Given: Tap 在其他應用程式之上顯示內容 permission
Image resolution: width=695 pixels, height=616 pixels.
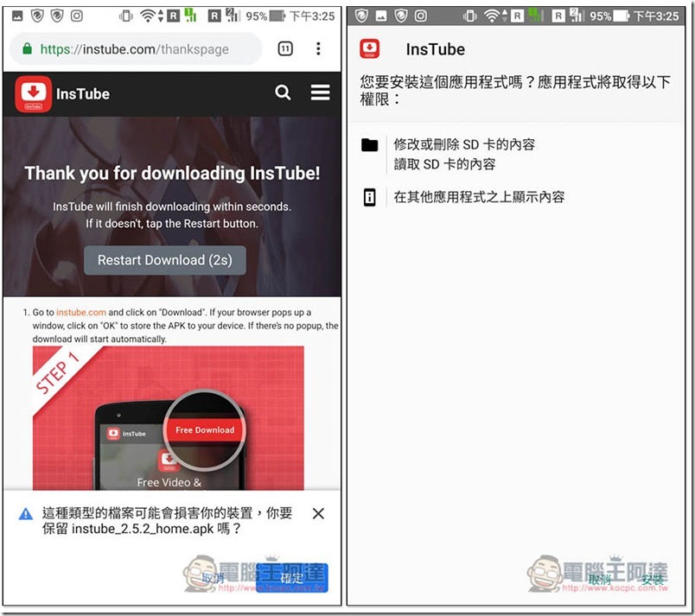Looking at the screenshot, I should 479,197.
